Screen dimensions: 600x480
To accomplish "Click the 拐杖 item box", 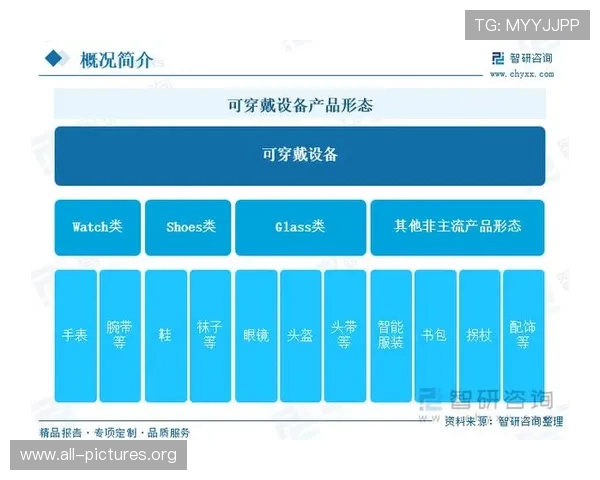I will pos(479,336).
